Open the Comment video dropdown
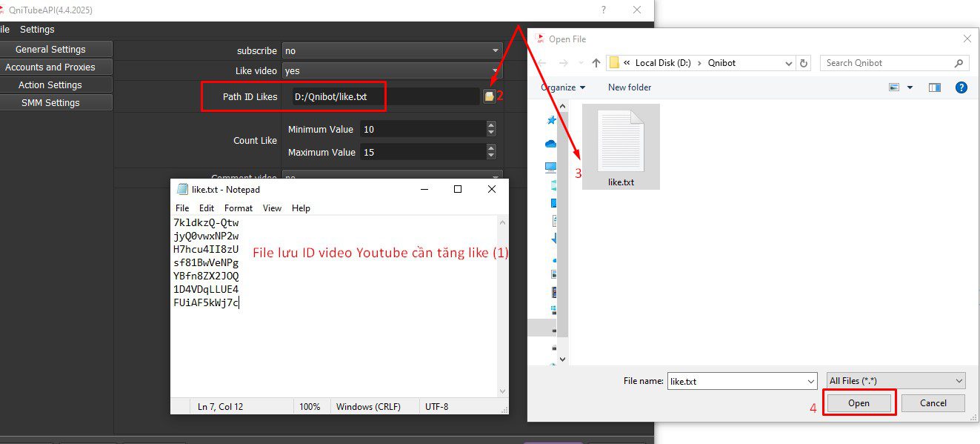Viewport: 980px width, 444px height. click(x=392, y=175)
